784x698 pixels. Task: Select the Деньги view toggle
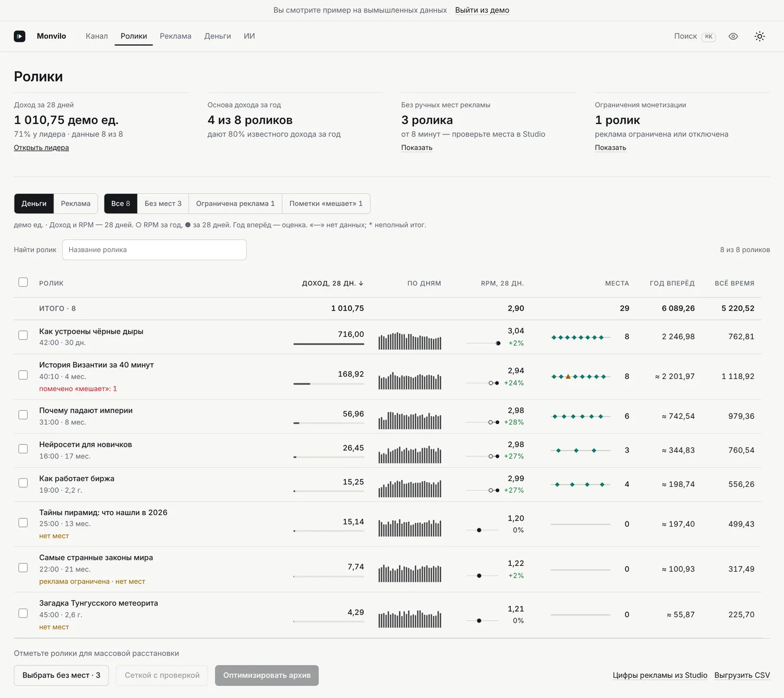pyautogui.click(x=34, y=204)
